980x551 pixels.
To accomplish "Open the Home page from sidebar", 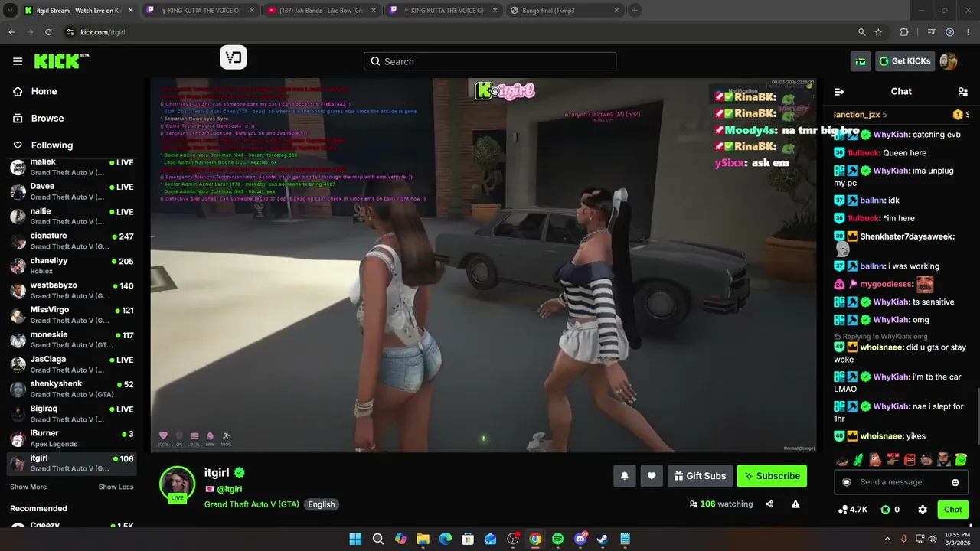I will 44,91.
